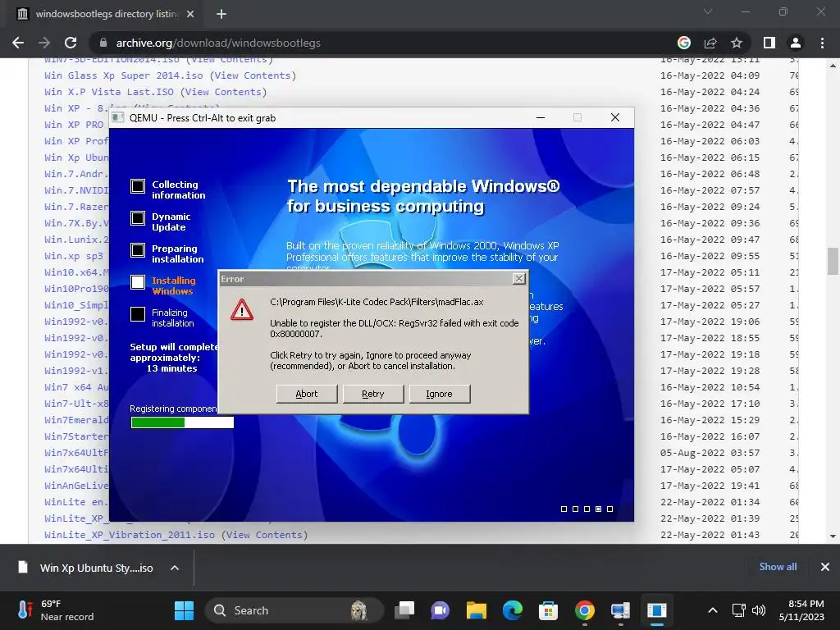
Task: View Contents of Win X.P Vista Last.ISO
Action: (223, 92)
